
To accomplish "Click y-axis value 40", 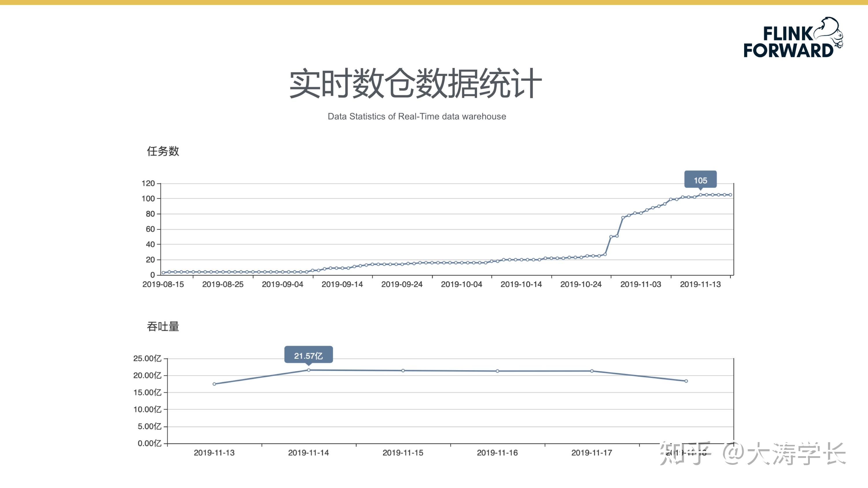I will pos(150,244).
